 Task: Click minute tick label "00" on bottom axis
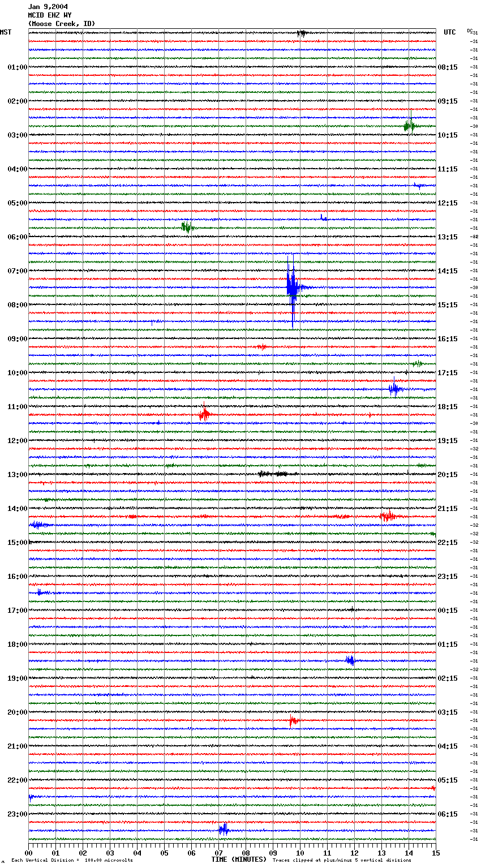[x=28, y=853]
